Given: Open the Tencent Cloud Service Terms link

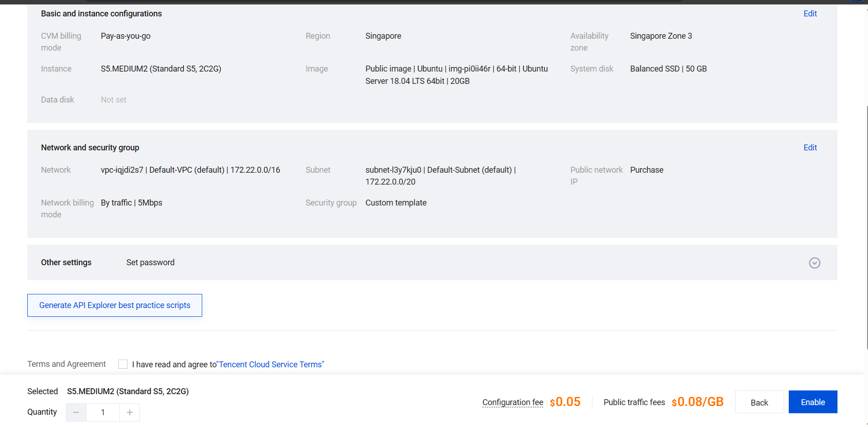Looking at the screenshot, I should coord(271,365).
